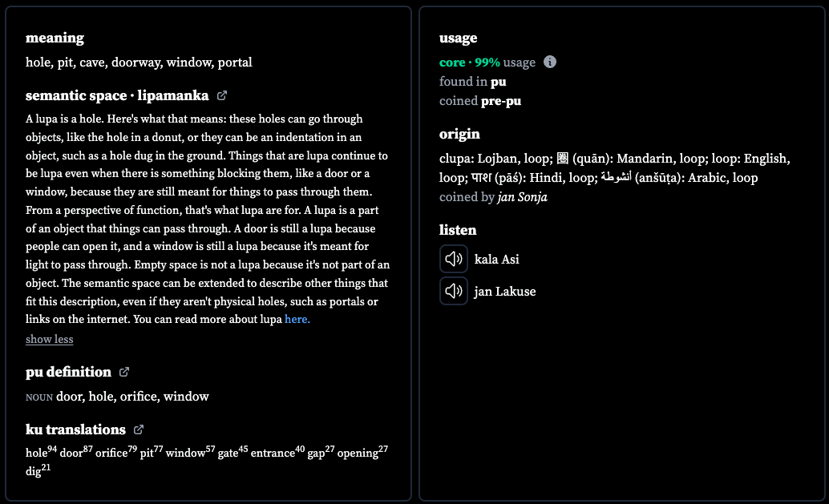Open the pu definition external link icon
Image resolution: width=829 pixels, height=504 pixels.
click(x=124, y=372)
